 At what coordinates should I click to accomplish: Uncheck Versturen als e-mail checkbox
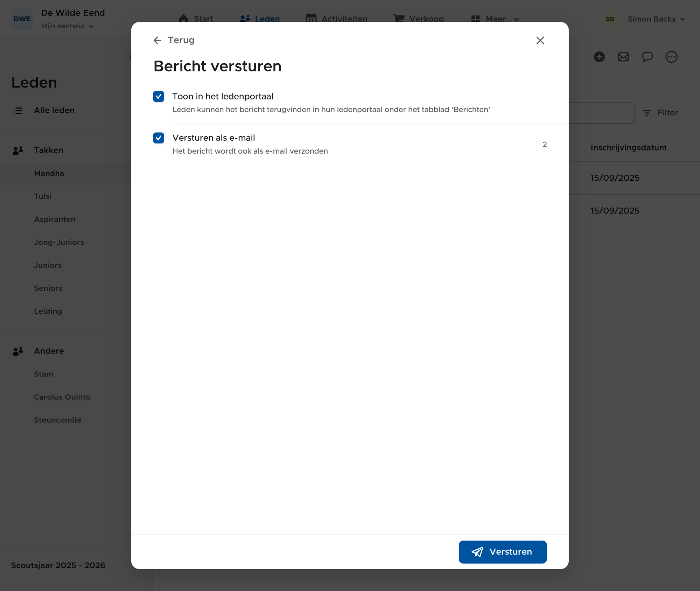click(x=159, y=138)
